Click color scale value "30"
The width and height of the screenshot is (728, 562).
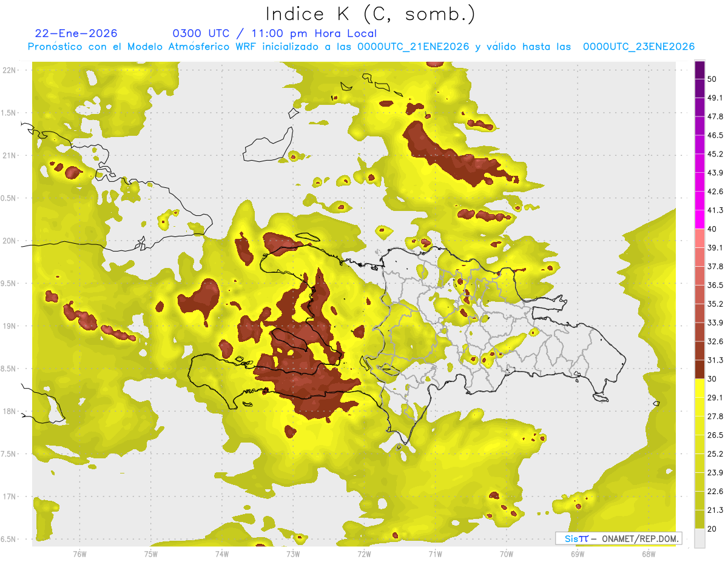(x=712, y=379)
